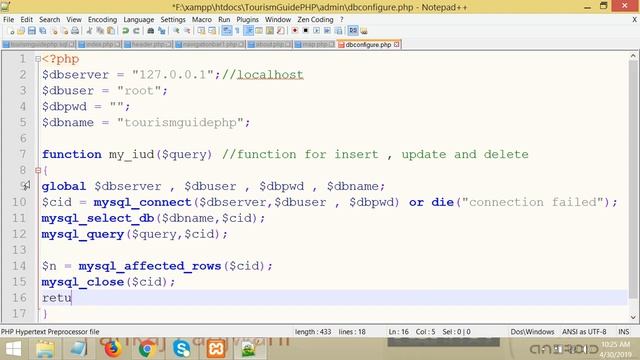Open the Plugins menu

tap(247, 20)
